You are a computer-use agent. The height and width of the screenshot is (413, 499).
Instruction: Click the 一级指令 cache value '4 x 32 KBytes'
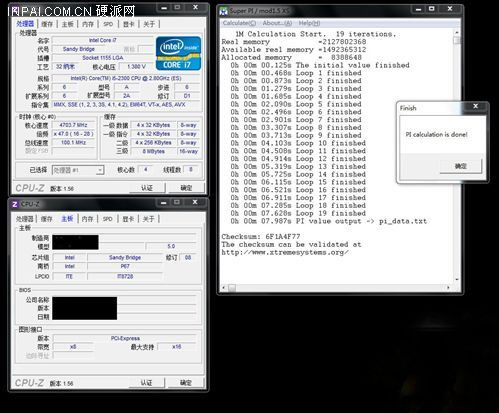tap(153, 134)
